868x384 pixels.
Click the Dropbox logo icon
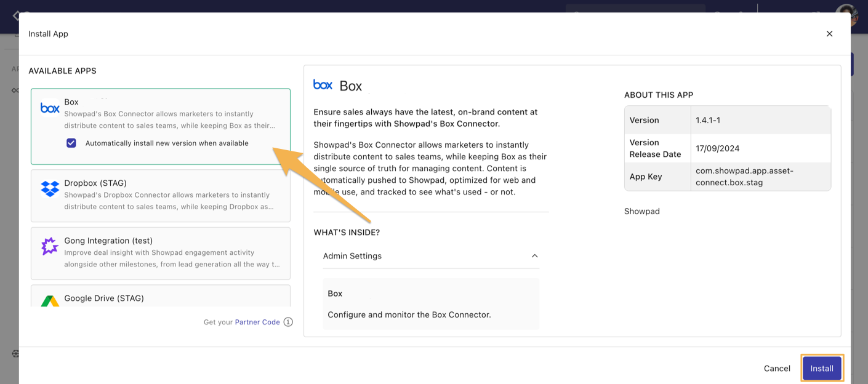(x=50, y=189)
